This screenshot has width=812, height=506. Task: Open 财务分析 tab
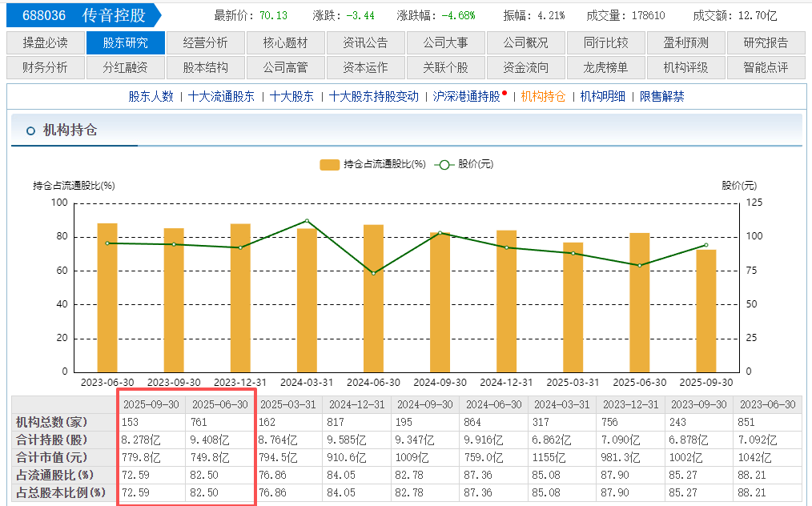[x=46, y=68]
